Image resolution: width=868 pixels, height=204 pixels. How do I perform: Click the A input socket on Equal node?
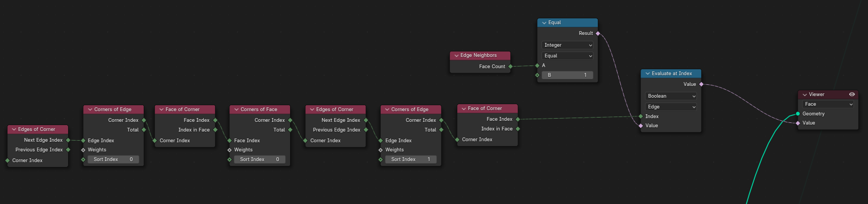click(x=537, y=65)
